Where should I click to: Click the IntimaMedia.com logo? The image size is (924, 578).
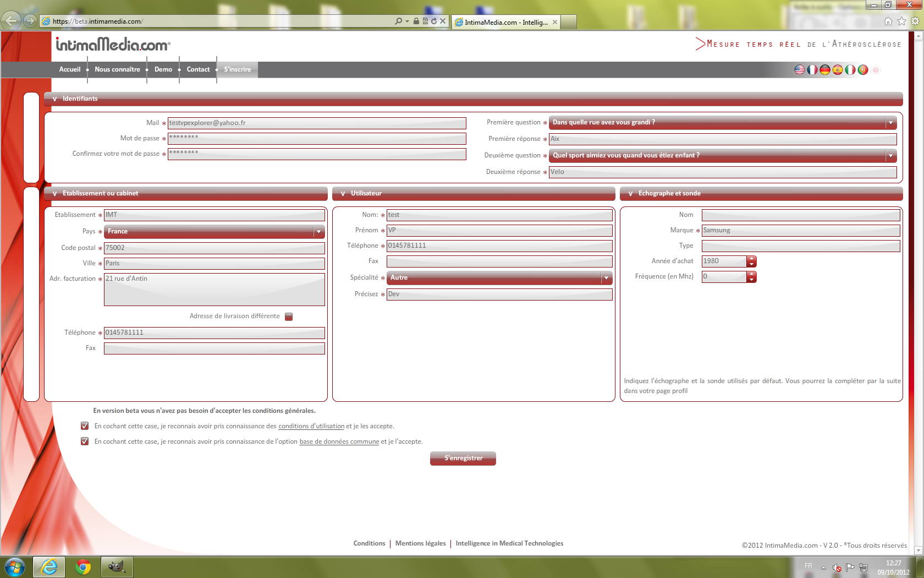click(x=113, y=44)
